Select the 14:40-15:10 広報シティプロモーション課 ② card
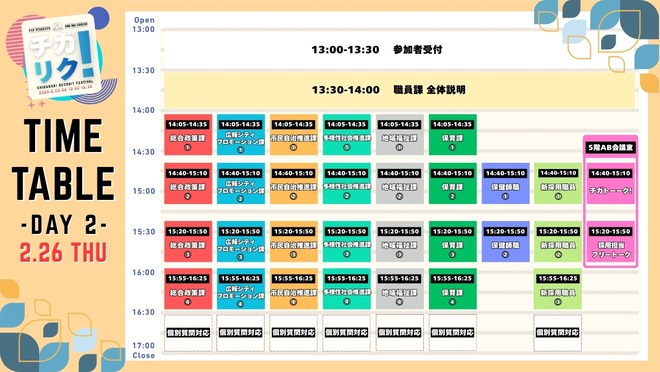The width and height of the screenshot is (660, 372). 241,183
